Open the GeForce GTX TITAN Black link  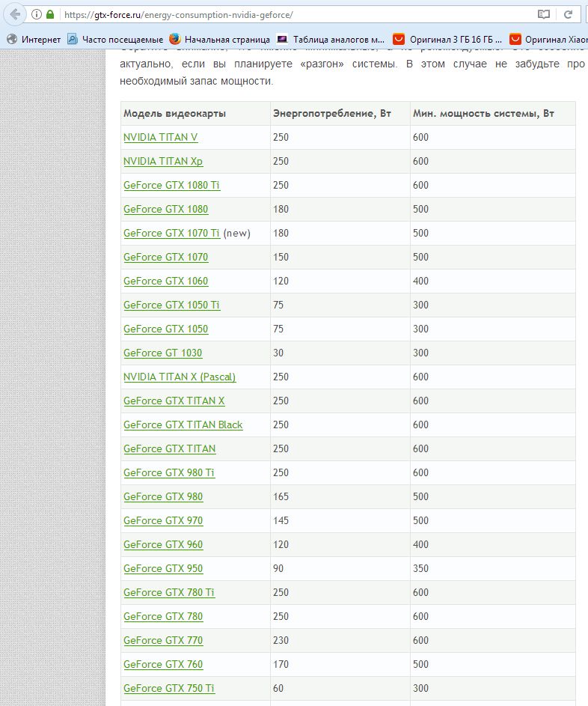coord(183,424)
